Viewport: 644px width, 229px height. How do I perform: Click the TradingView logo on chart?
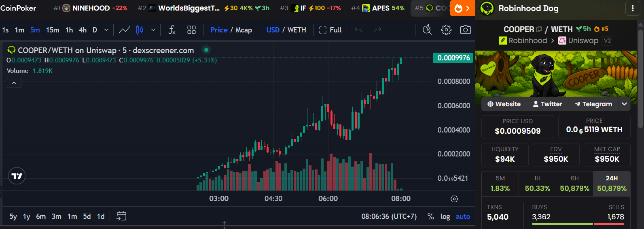click(x=17, y=176)
